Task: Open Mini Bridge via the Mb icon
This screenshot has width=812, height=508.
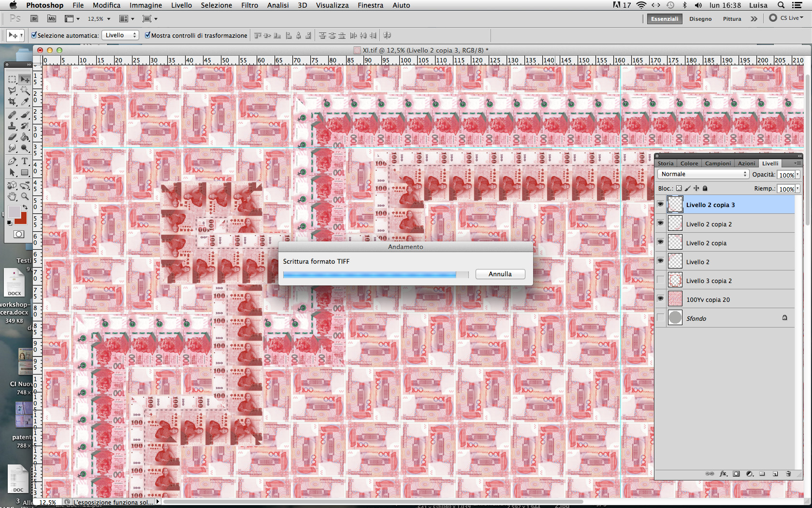Action: [52, 18]
